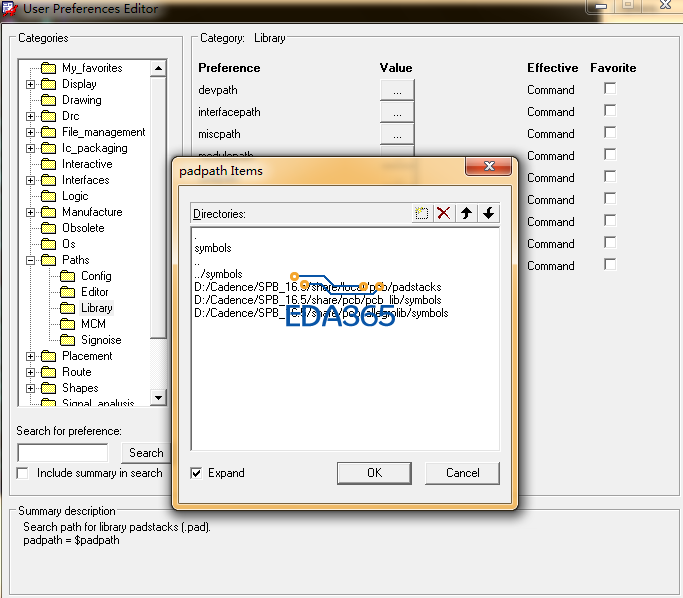This screenshot has height=598, width=683.
Task: Open interfacepath value editor button
Action: (397, 112)
